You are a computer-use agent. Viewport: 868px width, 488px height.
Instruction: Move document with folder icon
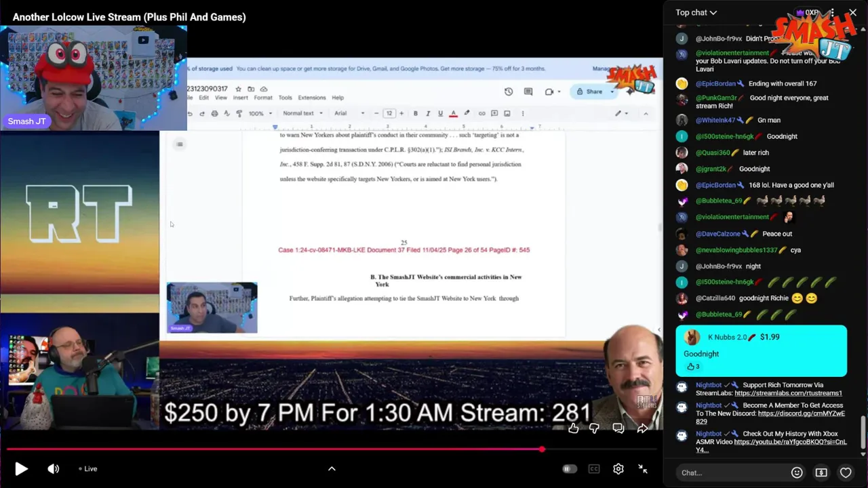(251, 89)
